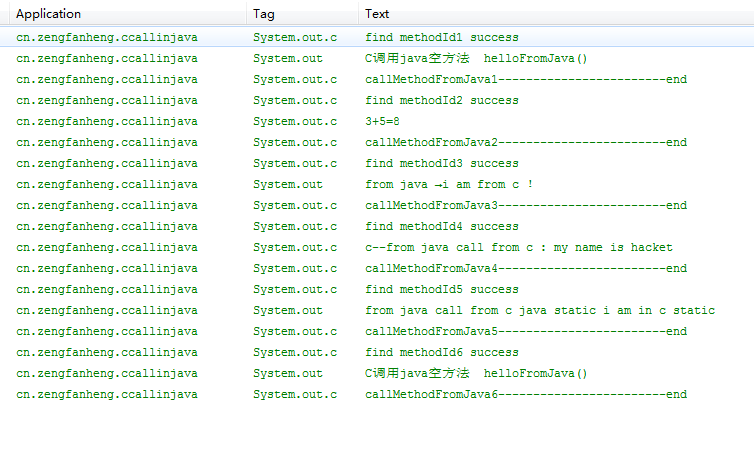
Task: Click the Text column header
Action: click(x=556, y=14)
